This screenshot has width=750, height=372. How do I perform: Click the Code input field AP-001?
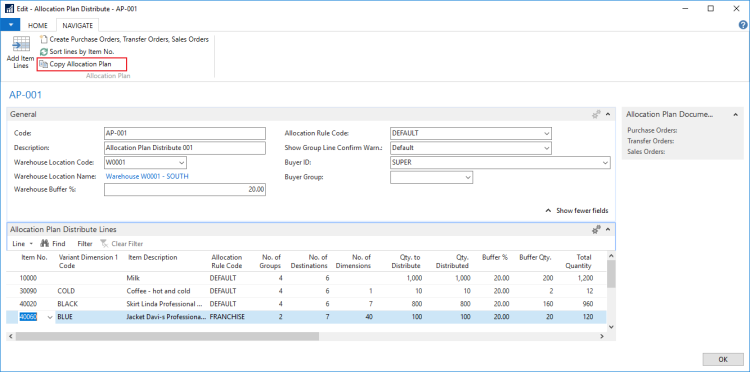tap(185, 133)
